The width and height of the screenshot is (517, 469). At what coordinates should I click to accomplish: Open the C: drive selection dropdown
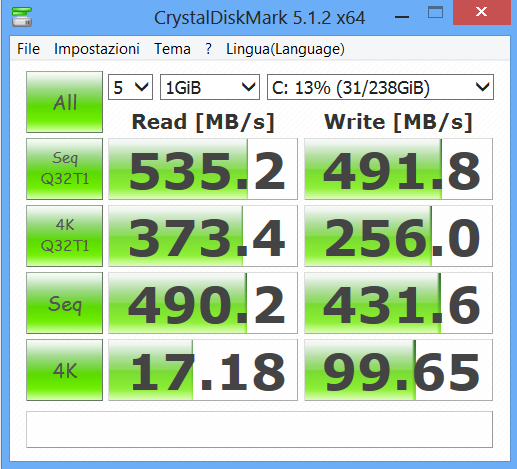(380, 87)
